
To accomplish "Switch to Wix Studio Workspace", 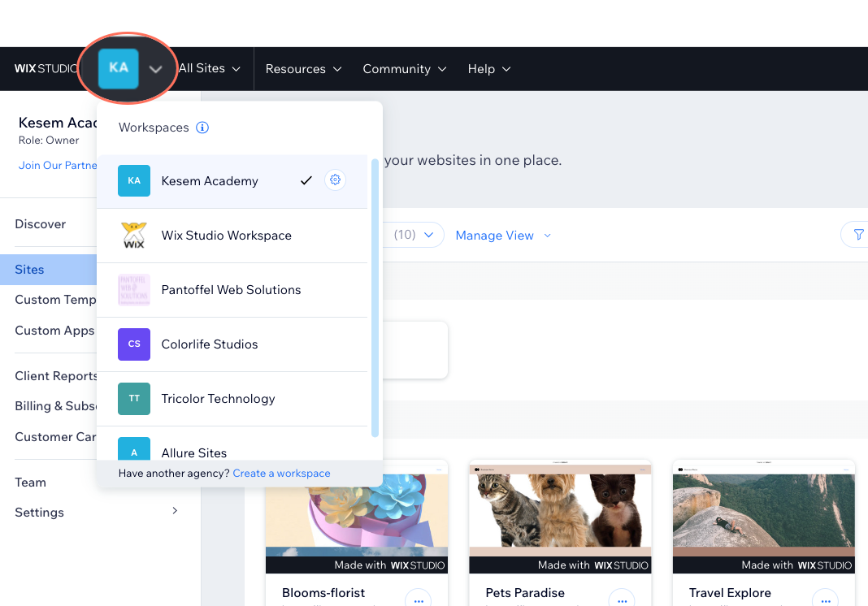I will (x=232, y=236).
